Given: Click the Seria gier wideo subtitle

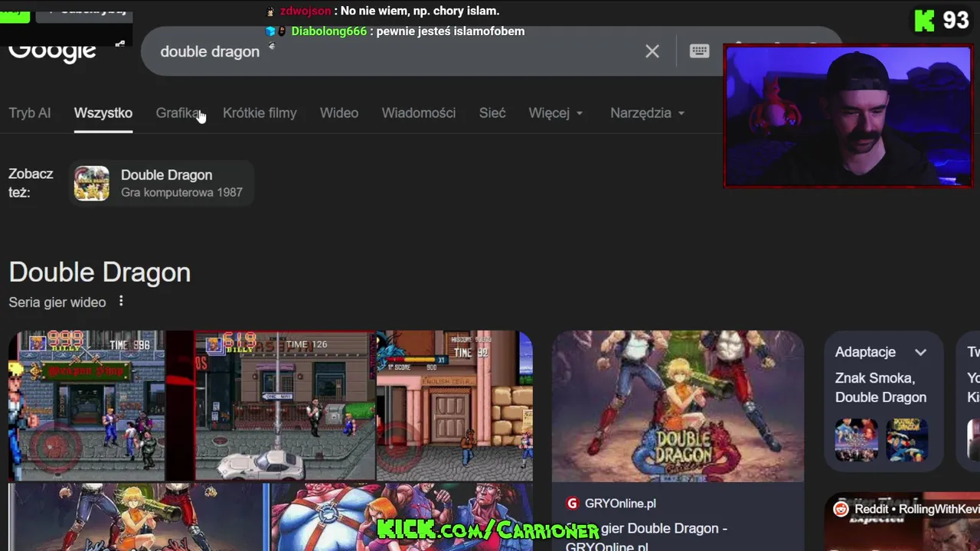Looking at the screenshot, I should (x=57, y=302).
